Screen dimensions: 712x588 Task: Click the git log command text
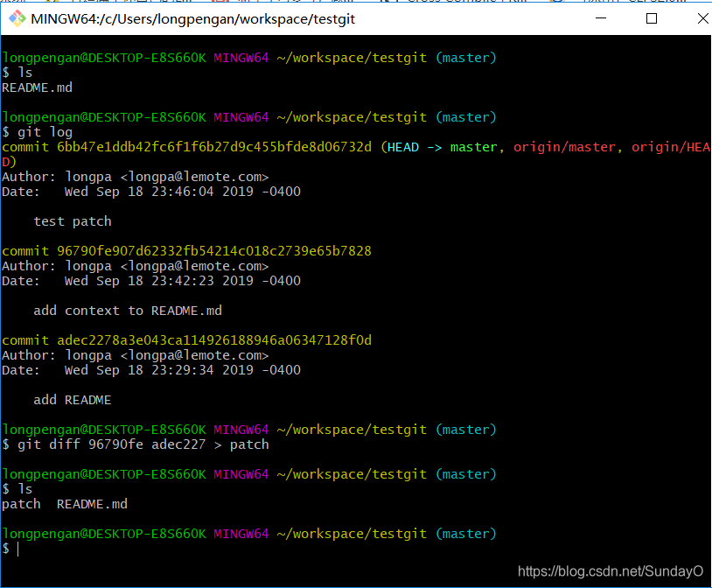coord(41,131)
